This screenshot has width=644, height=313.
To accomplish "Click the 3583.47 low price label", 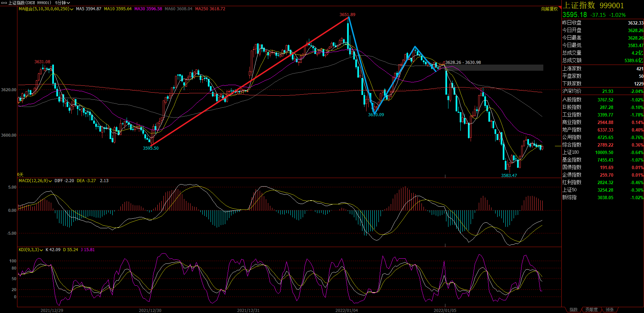I will click(x=509, y=176).
